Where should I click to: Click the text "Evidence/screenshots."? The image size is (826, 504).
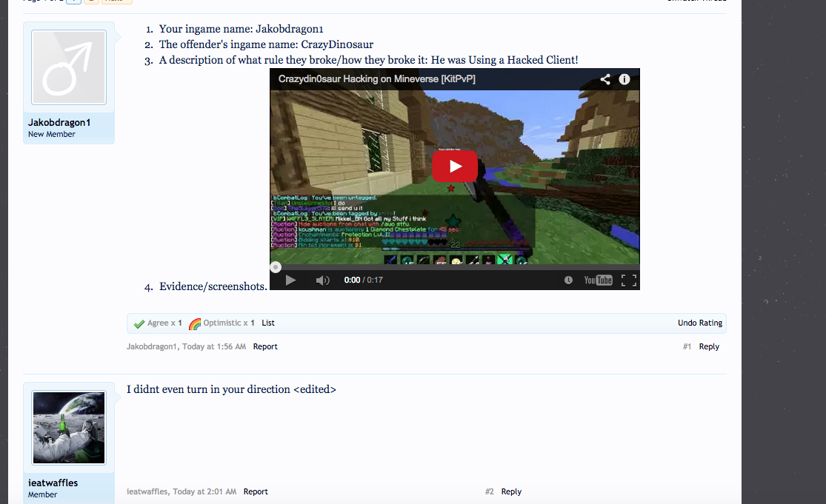pos(213,286)
